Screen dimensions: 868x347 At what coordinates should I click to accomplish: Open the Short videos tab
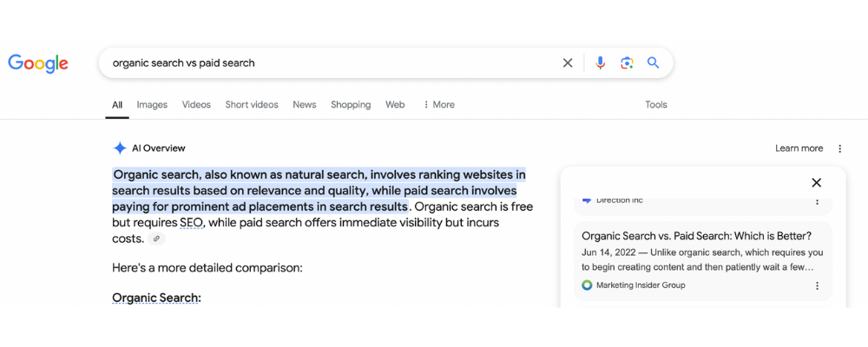[x=252, y=105]
